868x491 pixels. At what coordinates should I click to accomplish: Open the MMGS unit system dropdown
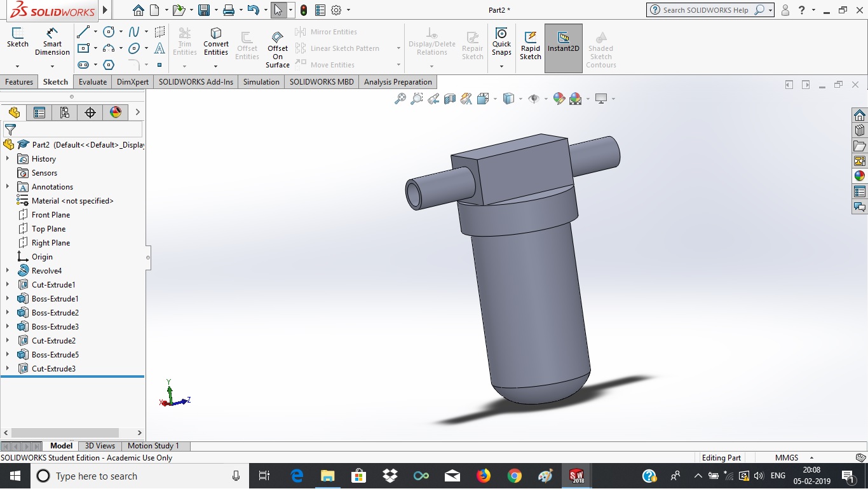[811, 458]
